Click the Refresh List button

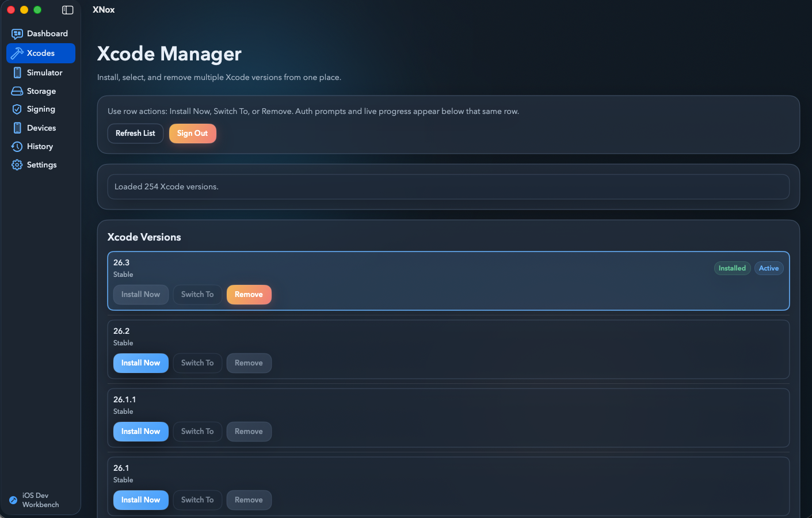135,133
